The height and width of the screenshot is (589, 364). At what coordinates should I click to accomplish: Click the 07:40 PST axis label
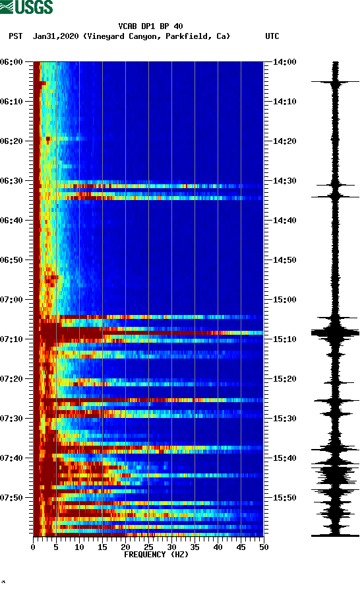pyautogui.click(x=11, y=458)
